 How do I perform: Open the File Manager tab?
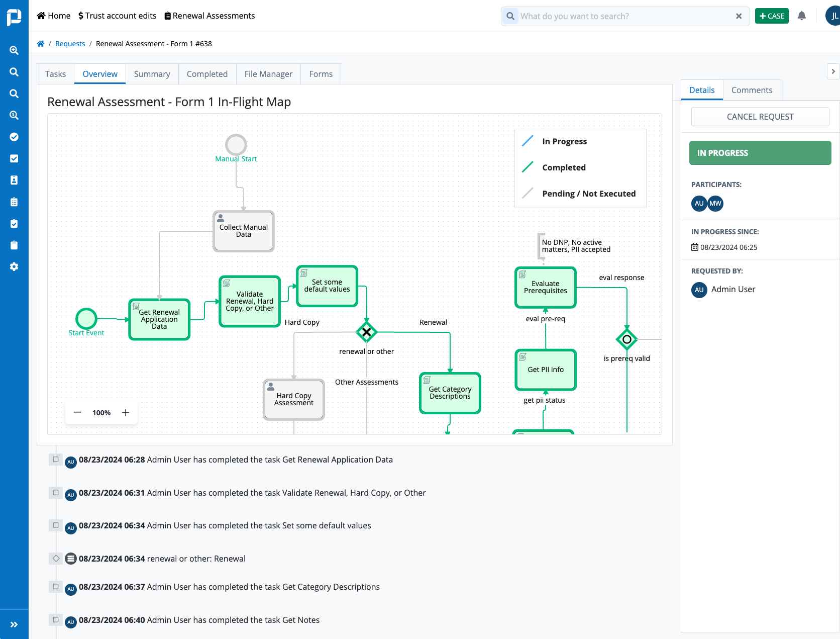pos(268,73)
